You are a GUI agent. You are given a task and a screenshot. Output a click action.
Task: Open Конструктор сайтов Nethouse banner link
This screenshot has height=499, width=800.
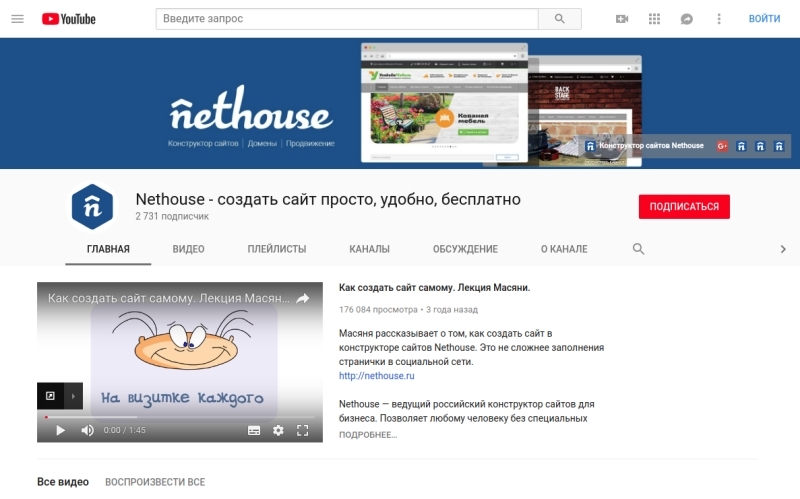click(645, 146)
